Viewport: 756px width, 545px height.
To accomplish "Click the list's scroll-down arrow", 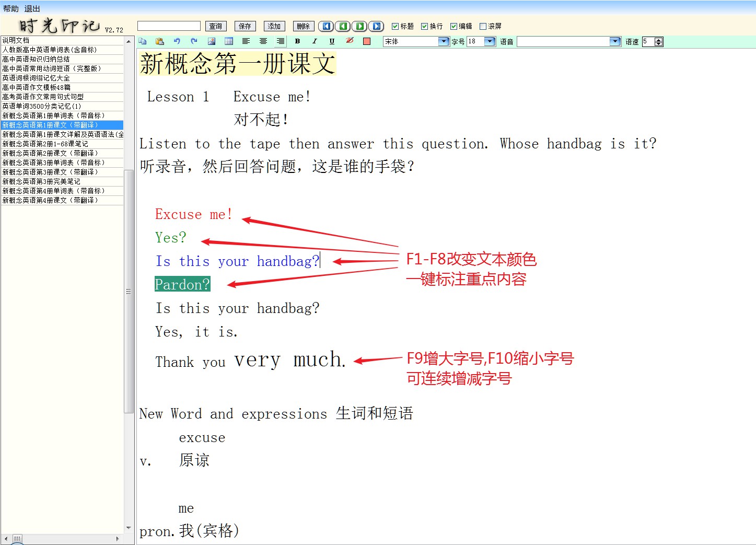I will coord(129,528).
